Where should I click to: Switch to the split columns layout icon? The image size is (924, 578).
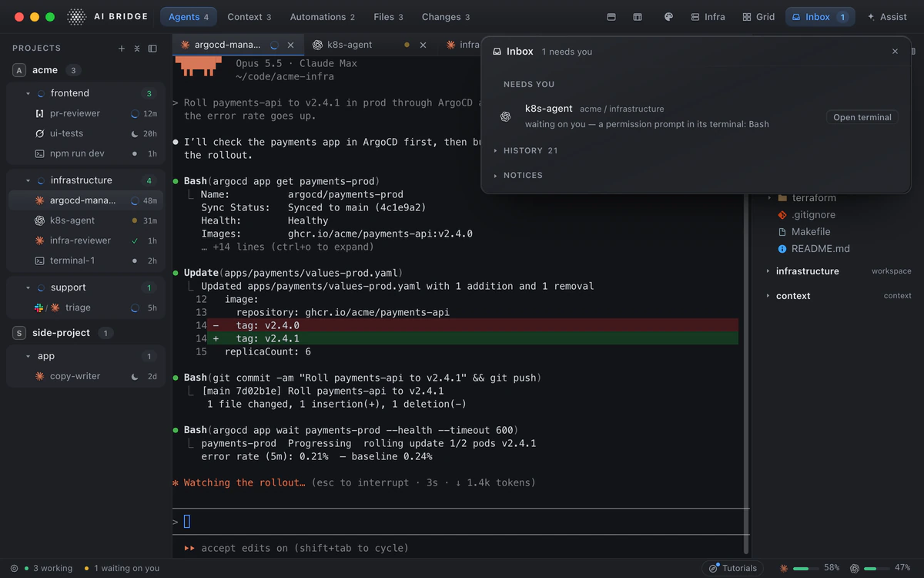click(638, 17)
